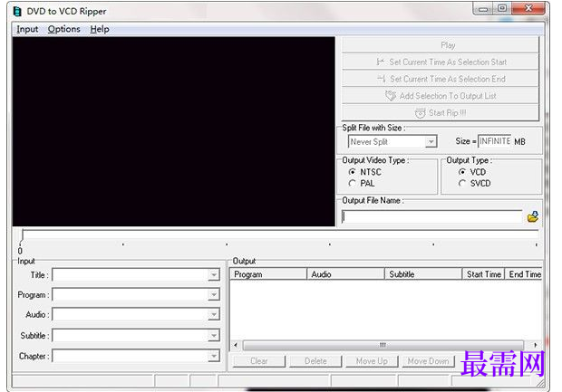Click the Delete button
Screen dimensions: 562x392
pyautogui.click(x=315, y=361)
